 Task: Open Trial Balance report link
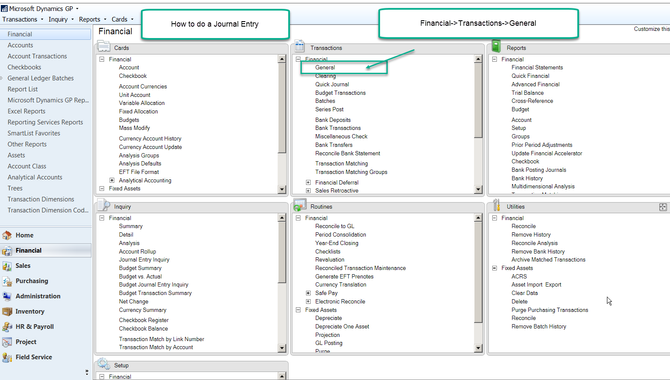tap(528, 93)
